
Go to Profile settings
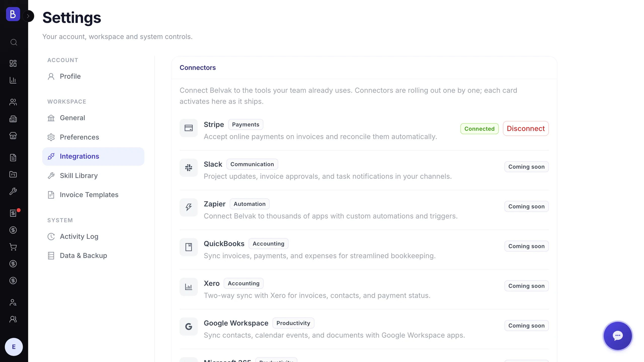click(93, 76)
